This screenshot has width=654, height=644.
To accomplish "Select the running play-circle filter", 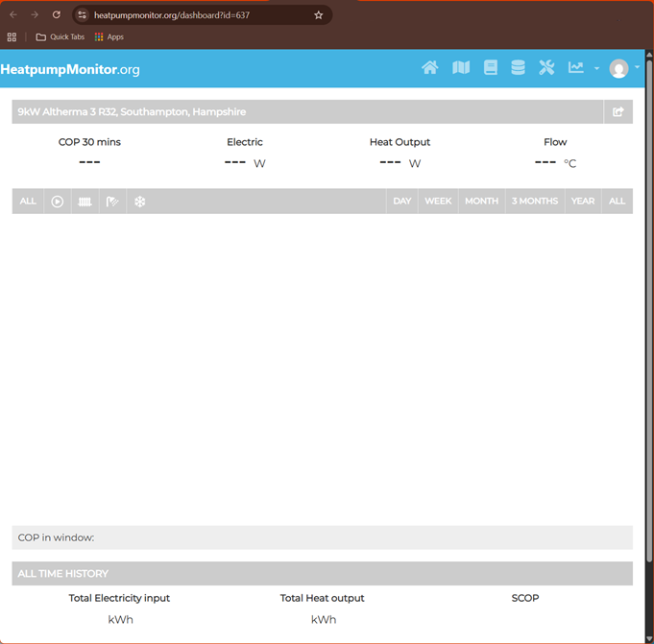I will 58,202.
